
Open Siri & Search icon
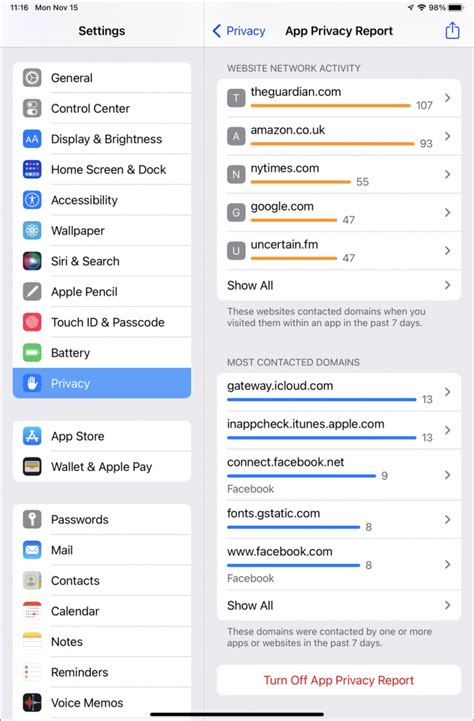click(x=32, y=261)
